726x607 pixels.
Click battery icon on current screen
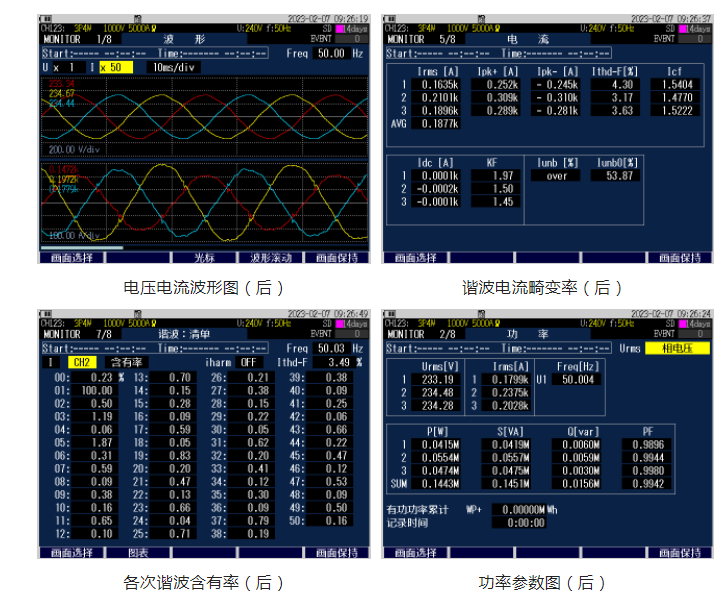coord(392,18)
